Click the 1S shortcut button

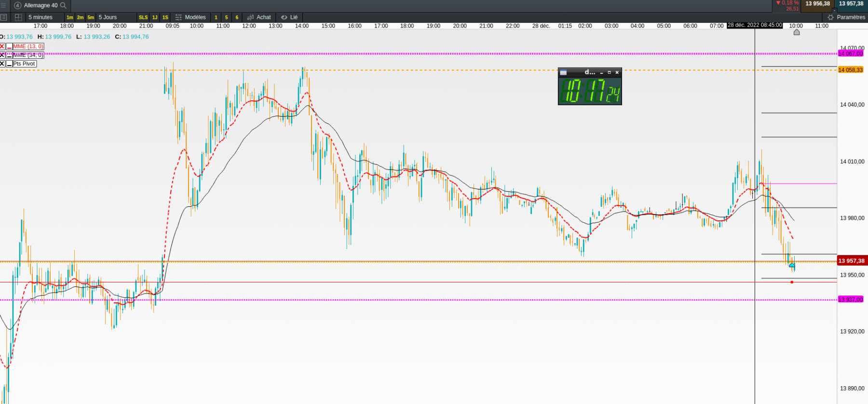165,17
